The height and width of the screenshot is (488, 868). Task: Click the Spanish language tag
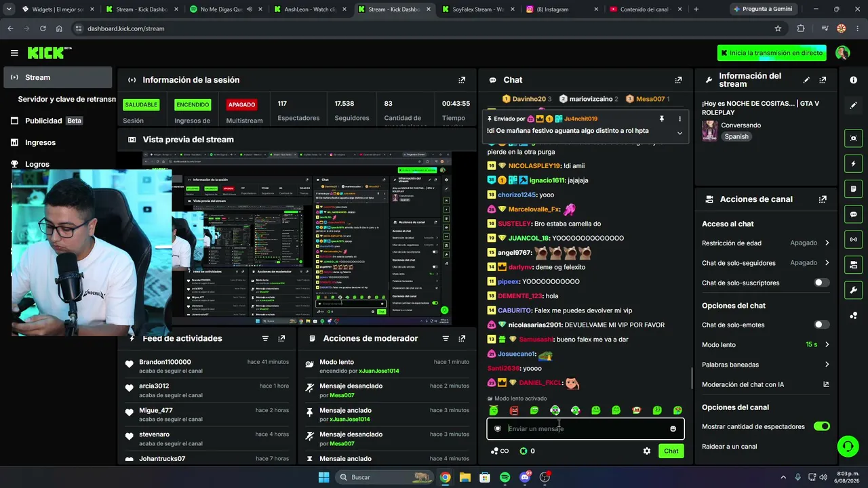[736, 136]
